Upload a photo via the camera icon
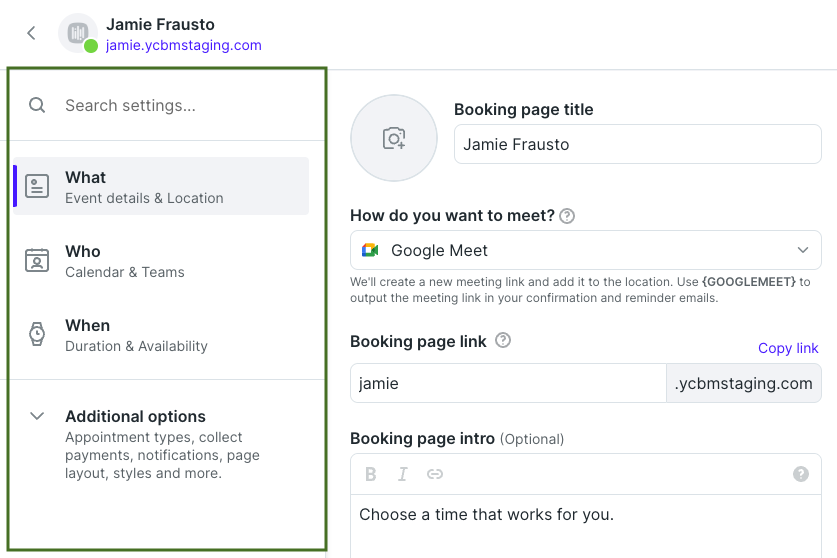 click(x=394, y=138)
